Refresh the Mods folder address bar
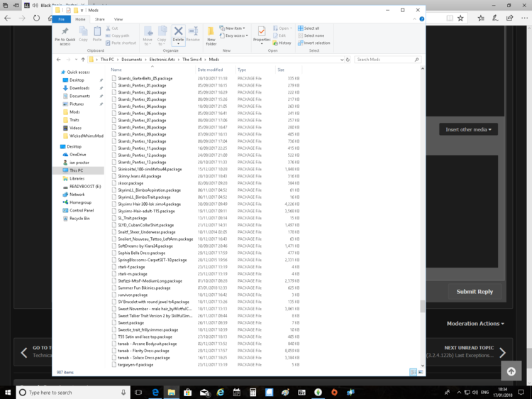Viewport: 532px width, 399px height. click(348, 60)
